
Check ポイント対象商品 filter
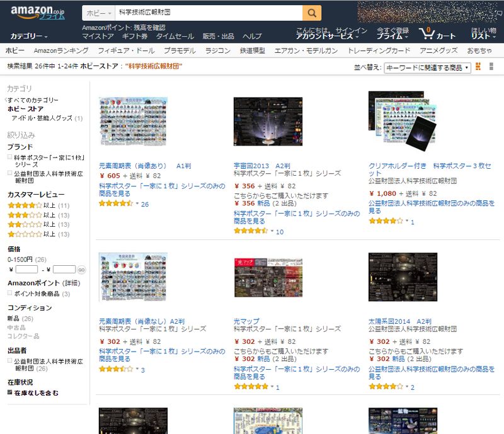[10, 293]
